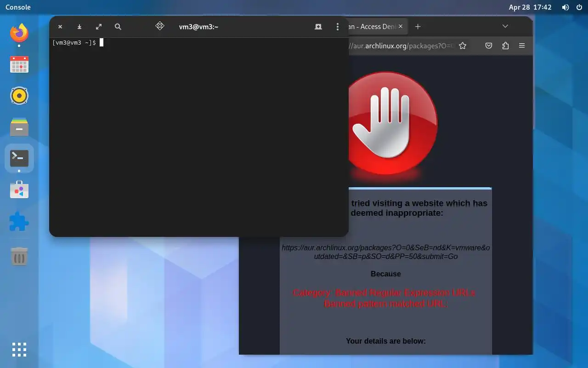Click the red stop hand image
This screenshot has width=588, height=368.
tap(393, 123)
